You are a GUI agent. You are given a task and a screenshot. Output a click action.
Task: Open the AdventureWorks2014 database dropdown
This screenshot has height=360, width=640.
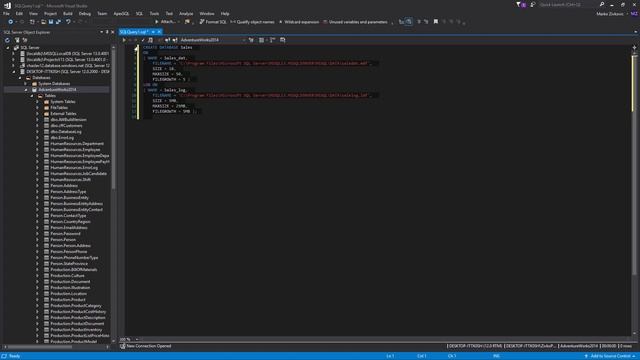pos(212,40)
